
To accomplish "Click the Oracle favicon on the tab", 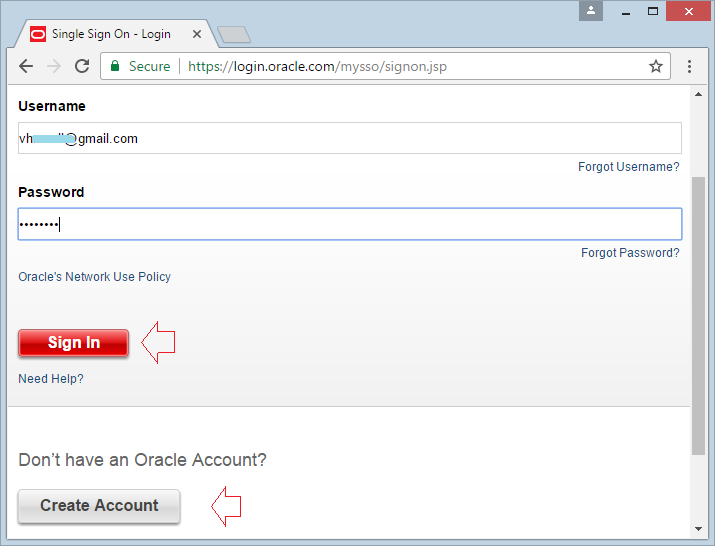I will (x=38, y=34).
